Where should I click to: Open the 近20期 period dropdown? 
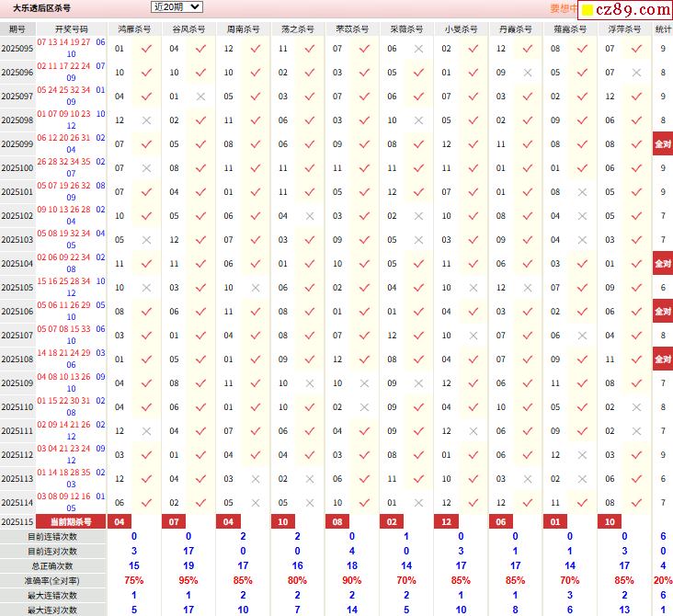pyautogui.click(x=177, y=7)
